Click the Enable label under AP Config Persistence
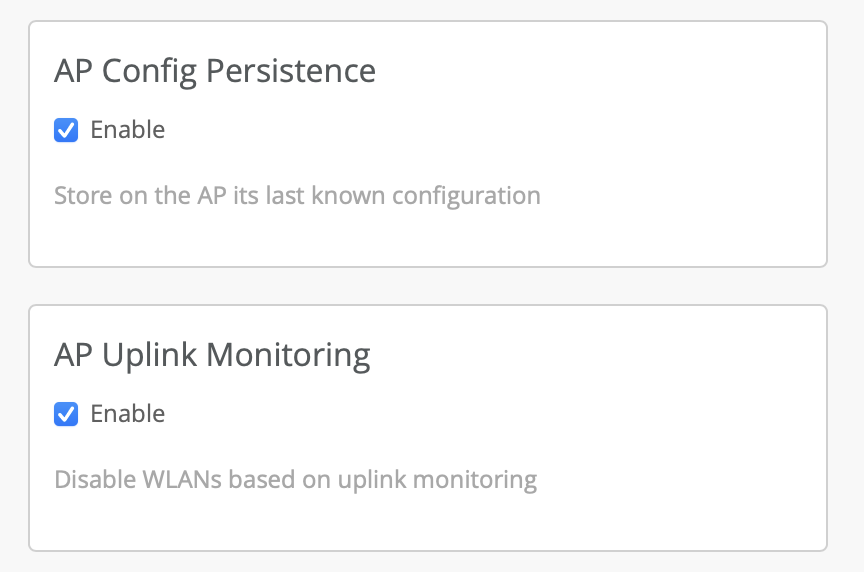The image size is (864, 572). pos(127,130)
